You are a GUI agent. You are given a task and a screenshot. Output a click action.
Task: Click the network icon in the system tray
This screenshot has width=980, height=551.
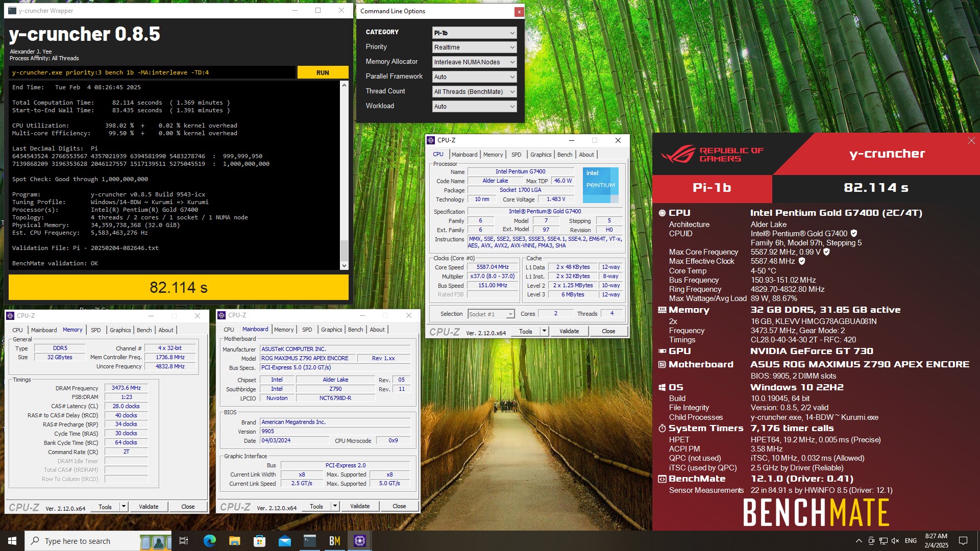(883, 541)
